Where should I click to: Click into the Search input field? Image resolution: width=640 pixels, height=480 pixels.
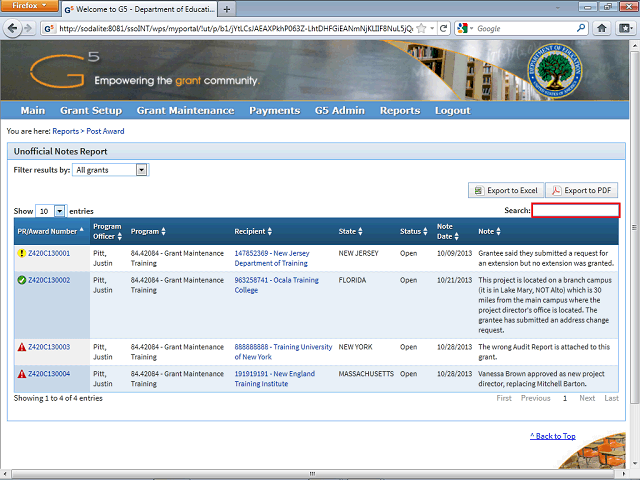tap(576, 211)
